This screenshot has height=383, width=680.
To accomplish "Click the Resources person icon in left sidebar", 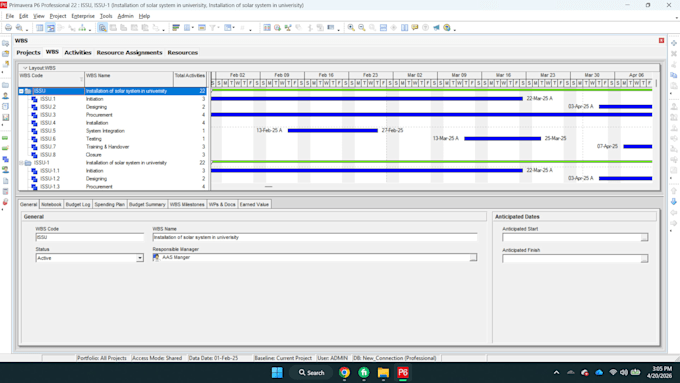I will (5, 95).
